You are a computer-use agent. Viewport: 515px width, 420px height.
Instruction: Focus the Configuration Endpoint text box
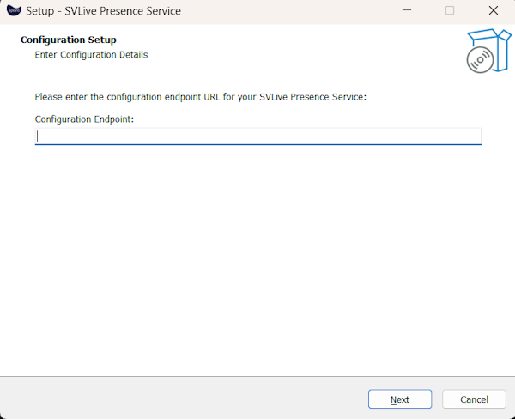[257, 136]
